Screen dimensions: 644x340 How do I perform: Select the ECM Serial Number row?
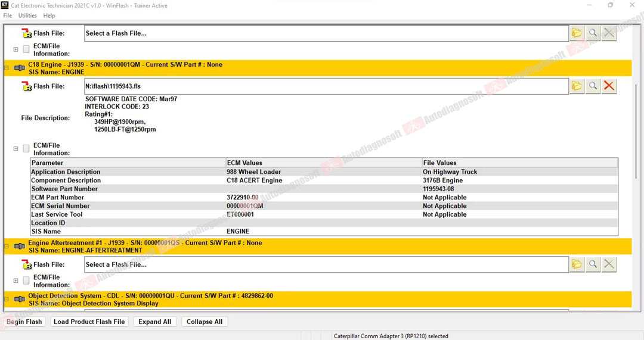pos(324,206)
